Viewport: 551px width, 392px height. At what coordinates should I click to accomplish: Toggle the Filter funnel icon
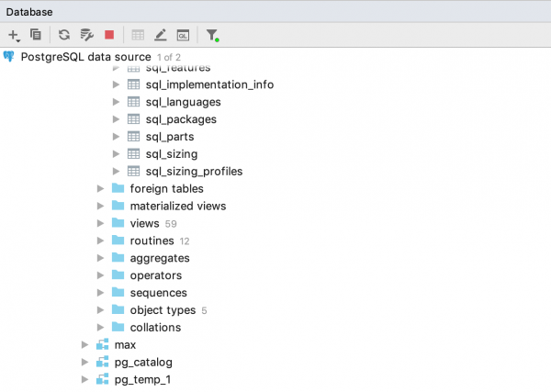pyautogui.click(x=212, y=35)
